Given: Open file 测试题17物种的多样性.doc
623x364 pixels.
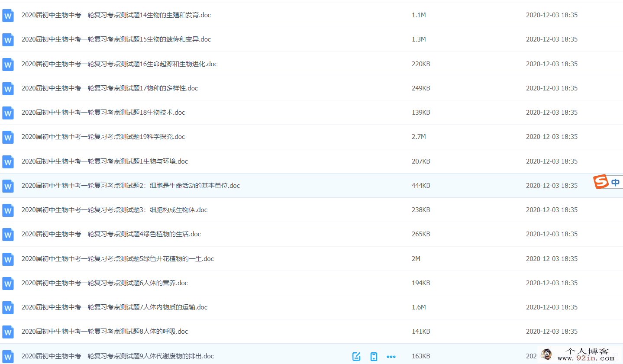Looking at the screenshot, I should pos(110,88).
